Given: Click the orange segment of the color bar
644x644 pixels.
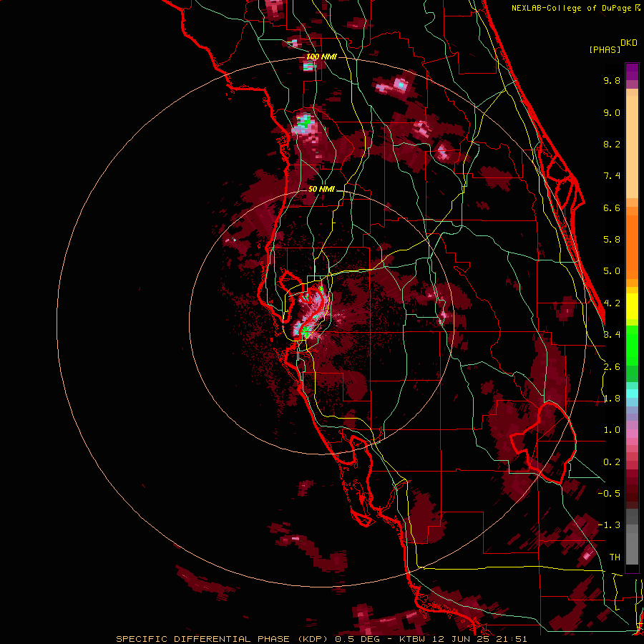Looking at the screenshot, I should click(632, 246).
